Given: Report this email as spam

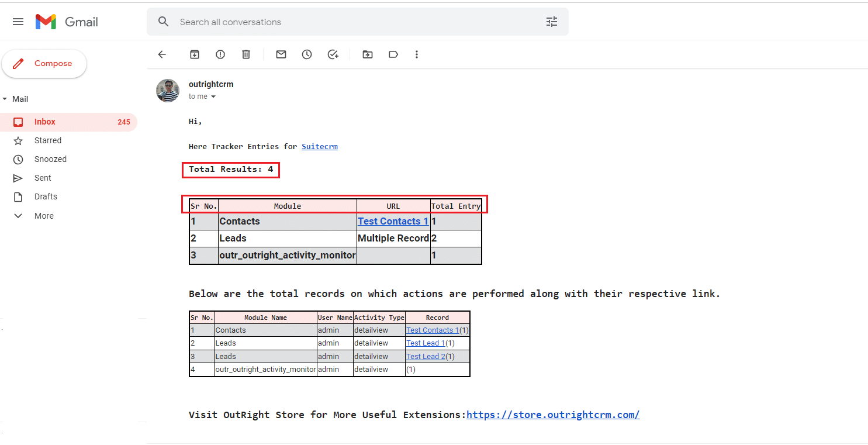Looking at the screenshot, I should [220, 54].
